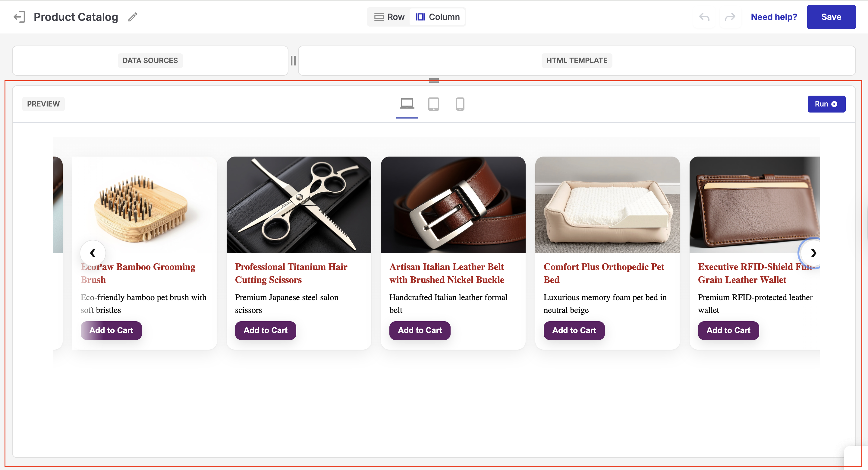Switch to the tablet preview device icon
This screenshot has width=868, height=470.
[433, 104]
